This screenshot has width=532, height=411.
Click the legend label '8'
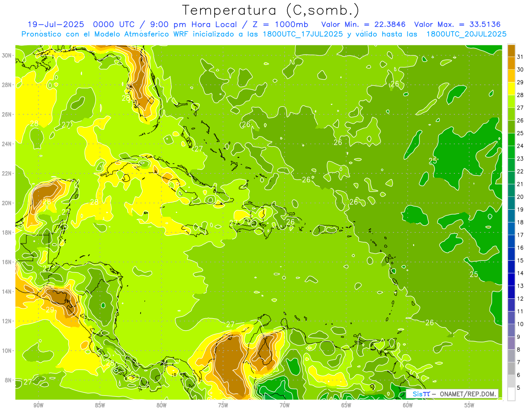pos(519,350)
